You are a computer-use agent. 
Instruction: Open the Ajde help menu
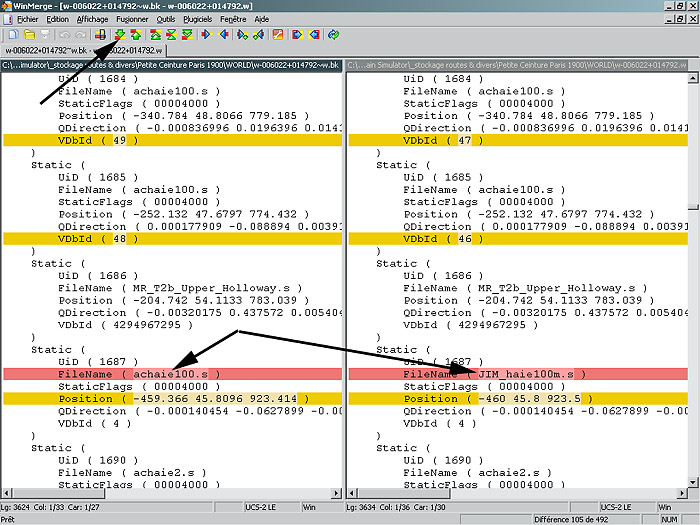click(x=262, y=19)
